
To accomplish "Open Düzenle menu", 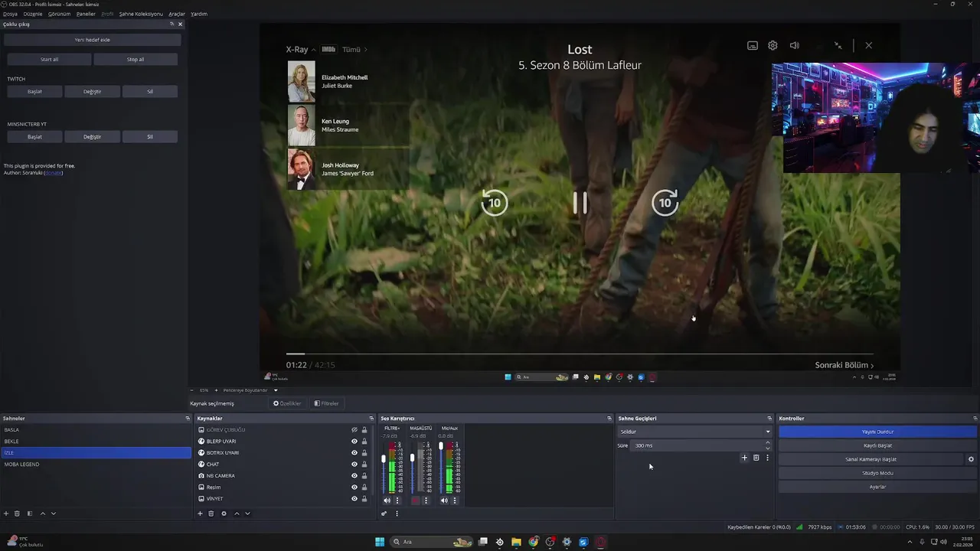I will click(x=33, y=14).
